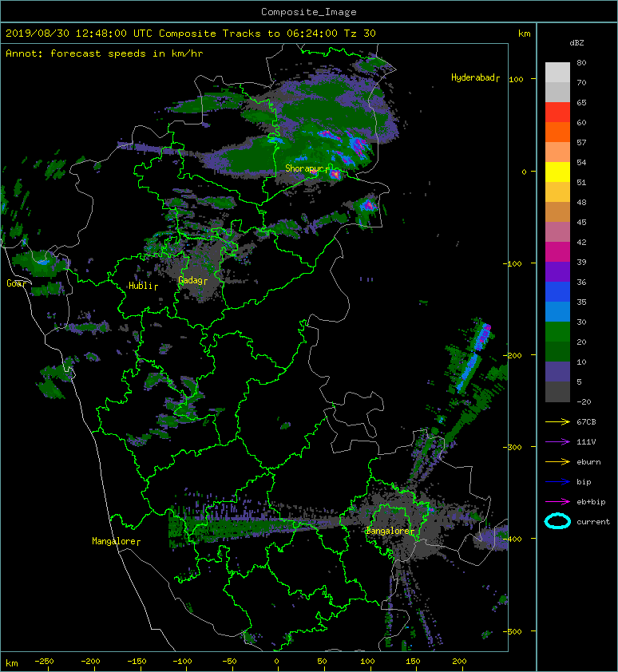Click the eb+bip legend label

[591, 501]
